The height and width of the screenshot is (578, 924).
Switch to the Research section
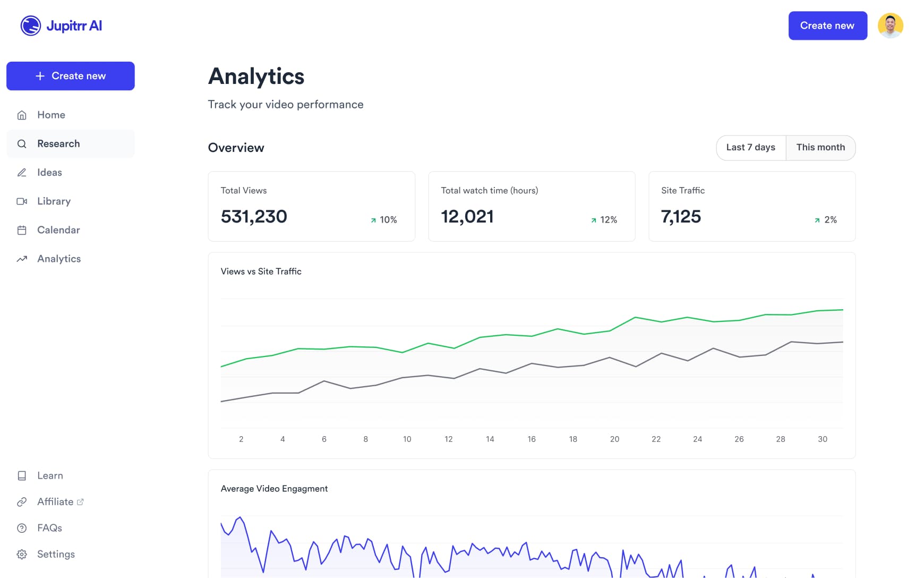[58, 143]
